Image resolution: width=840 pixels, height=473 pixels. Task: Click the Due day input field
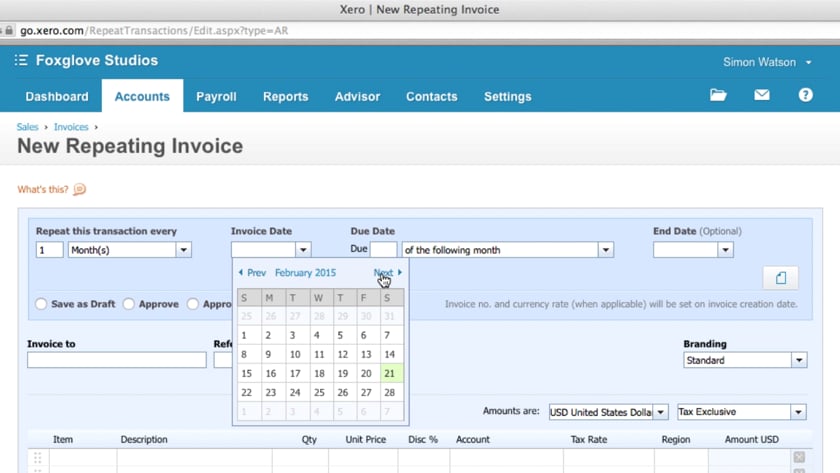(384, 250)
